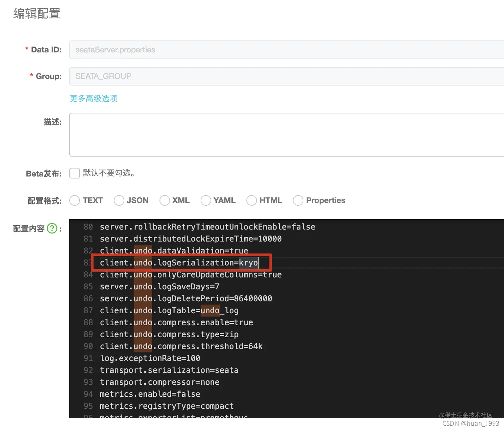Click inside the 描述 description textarea
Image resolution: width=504 pixels, height=430 pixels.
click(x=233, y=135)
